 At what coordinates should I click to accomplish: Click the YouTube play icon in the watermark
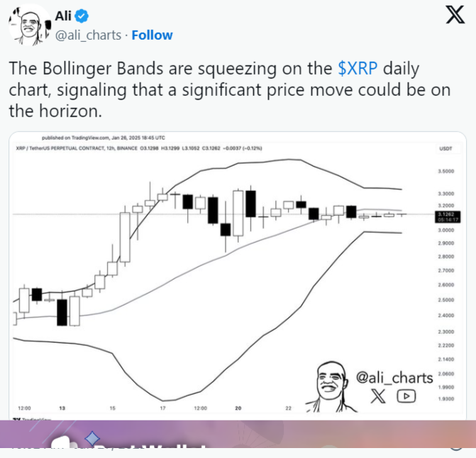tap(406, 396)
